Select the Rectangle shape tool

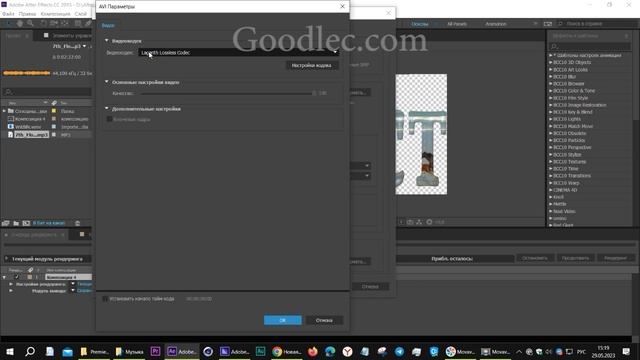pyautogui.click(x=78, y=24)
